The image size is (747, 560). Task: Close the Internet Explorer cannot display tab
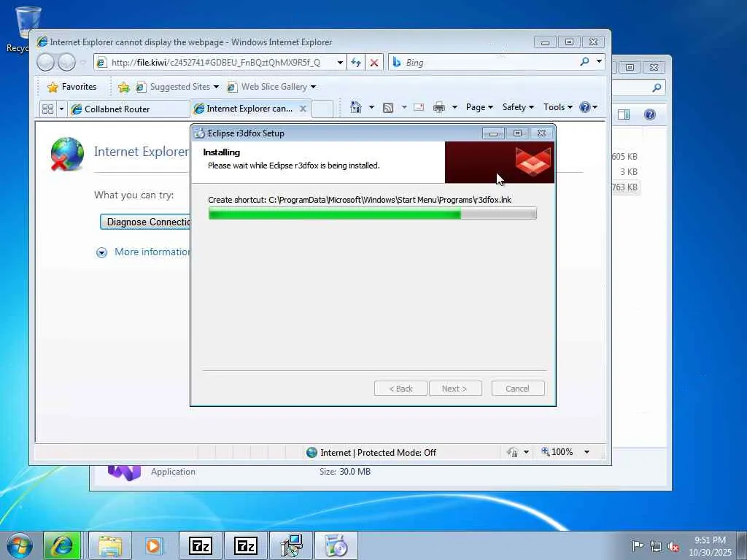tap(303, 109)
